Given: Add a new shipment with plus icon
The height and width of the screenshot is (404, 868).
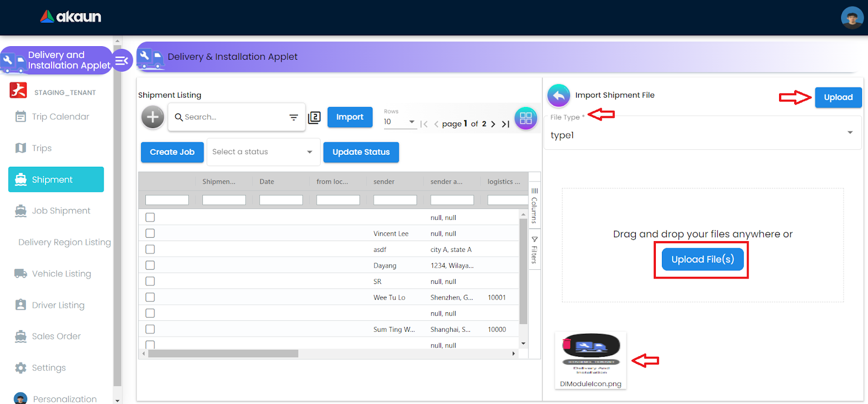Looking at the screenshot, I should 153,117.
